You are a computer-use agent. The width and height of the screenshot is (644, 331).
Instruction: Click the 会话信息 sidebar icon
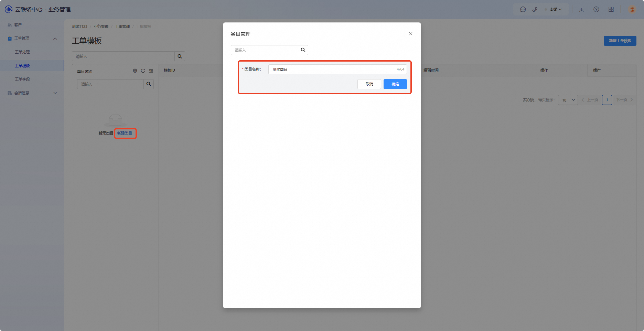point(10,93)
